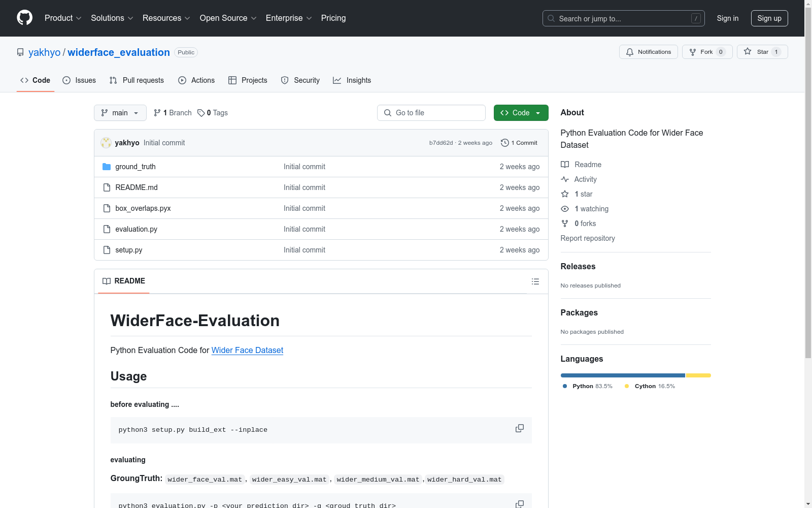Click the Report repository link
812x508 pixels.
pos(588,238)
